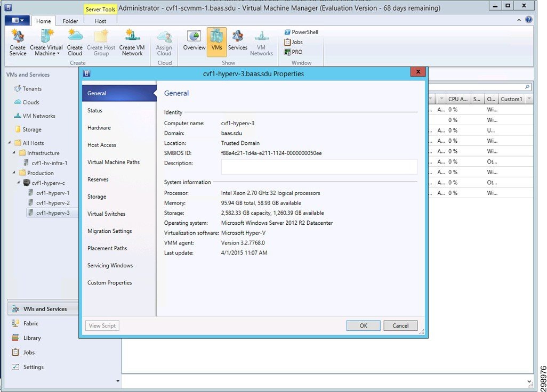Collapse the Production folder node
Viewport: 547px width, 392px height.
14,173
